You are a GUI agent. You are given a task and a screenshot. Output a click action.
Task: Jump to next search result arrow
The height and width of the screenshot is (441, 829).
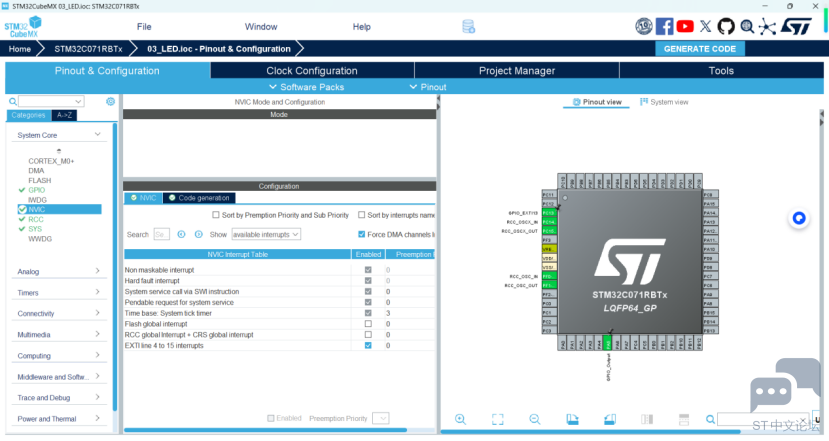197,234
